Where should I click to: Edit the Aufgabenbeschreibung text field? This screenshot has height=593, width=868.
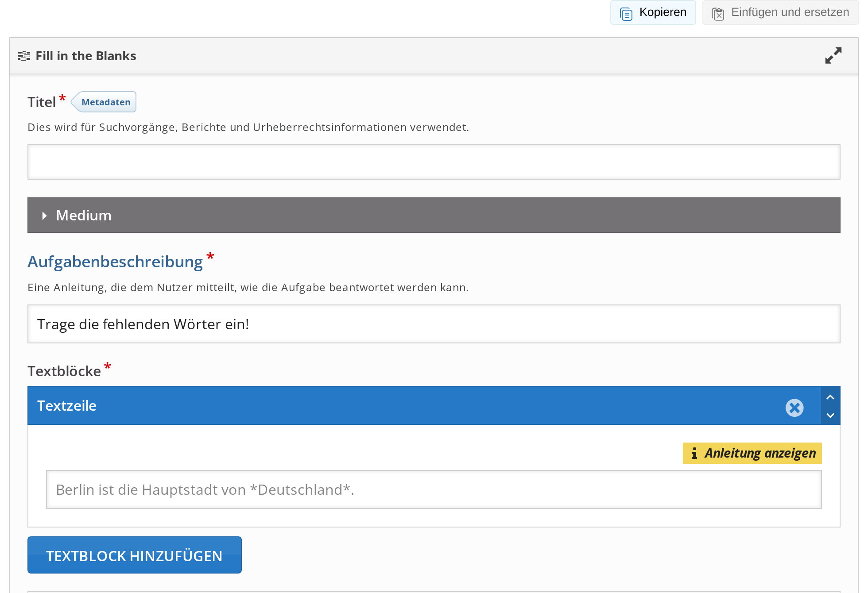click(x=434, y=324)
